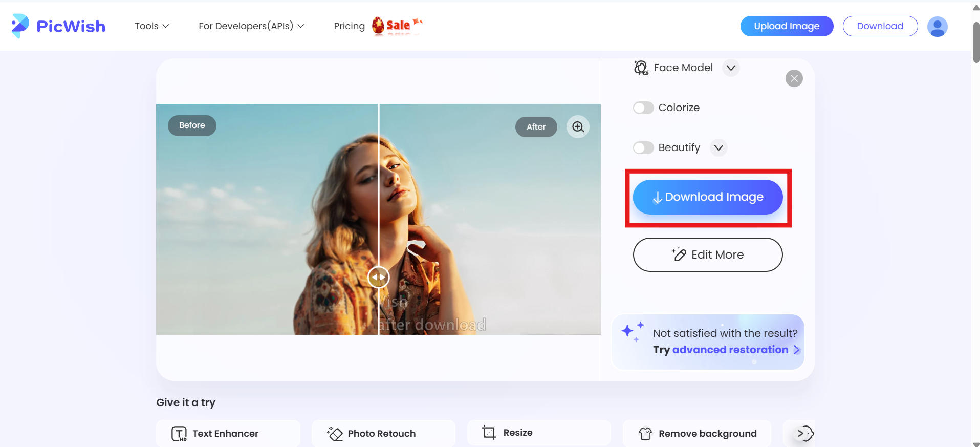Click the Download button in header

click(880, 26)
